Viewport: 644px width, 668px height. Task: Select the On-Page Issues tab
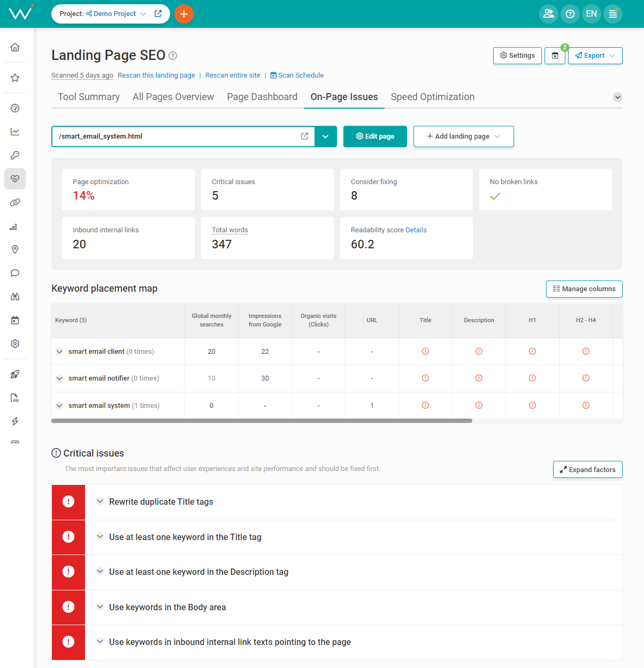tap(344, 97)
